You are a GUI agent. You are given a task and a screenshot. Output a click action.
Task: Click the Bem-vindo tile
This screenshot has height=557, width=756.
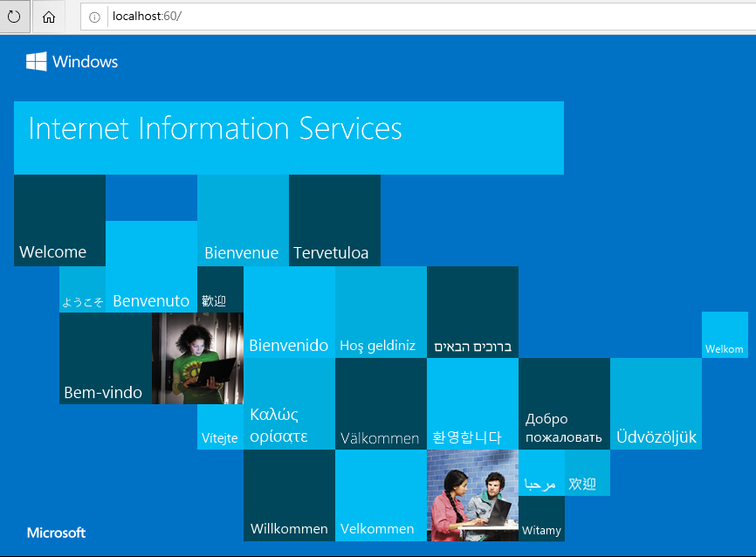pos(106,358)
